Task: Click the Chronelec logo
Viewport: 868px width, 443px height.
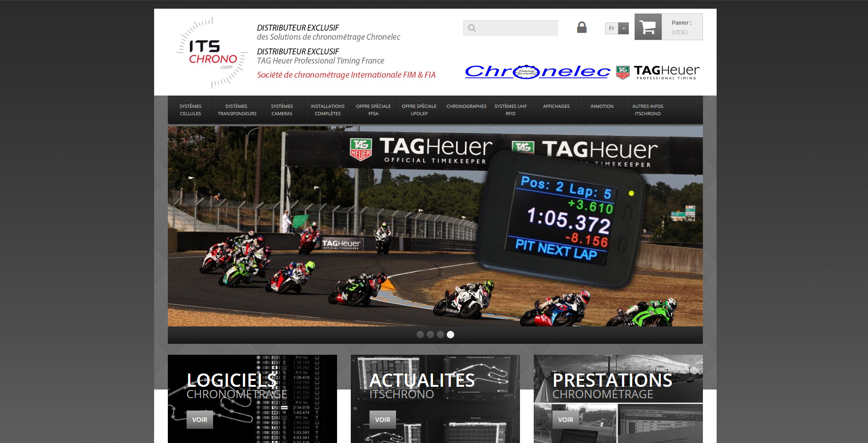Action: tap(537, 72)
